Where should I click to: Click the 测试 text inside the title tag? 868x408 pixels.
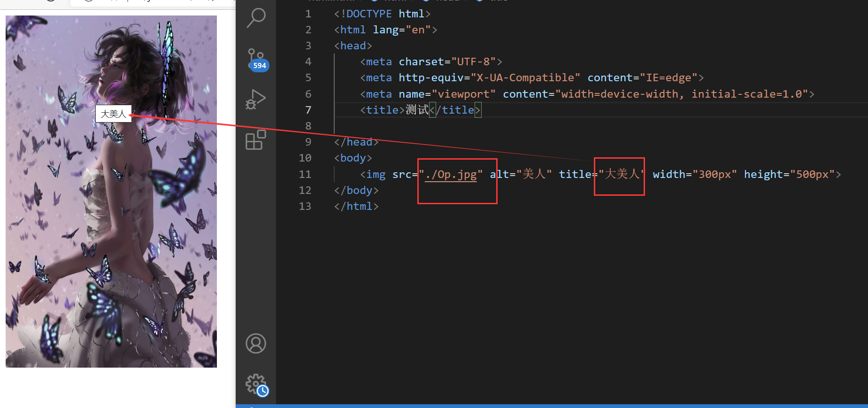tap(417, 110)
